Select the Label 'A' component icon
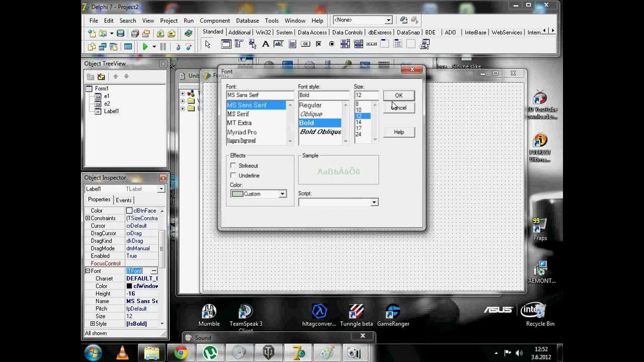This screenshot has width=644, height=362. (266, 44)
